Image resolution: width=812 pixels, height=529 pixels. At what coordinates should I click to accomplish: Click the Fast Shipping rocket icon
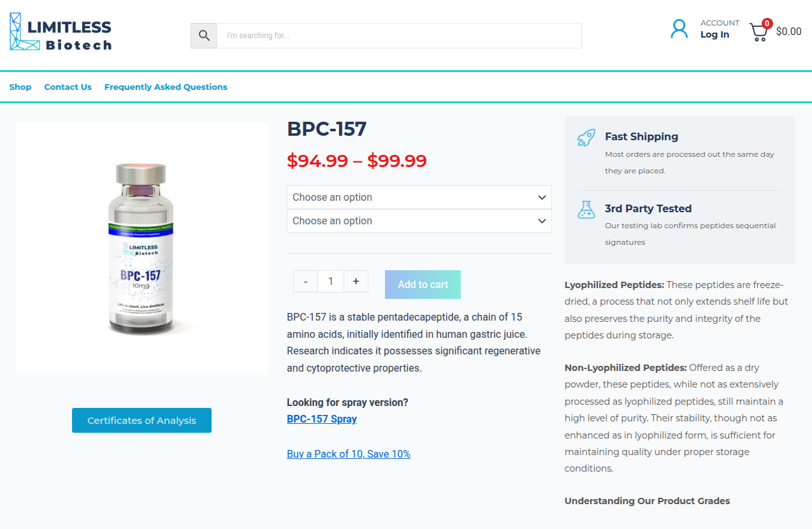[586, 138]
